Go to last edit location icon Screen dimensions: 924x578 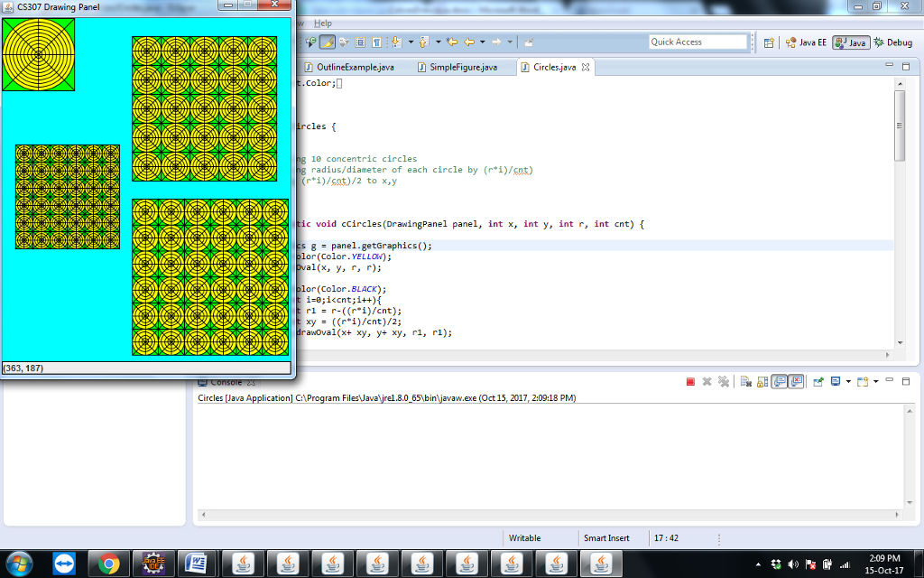click(452, 42)
